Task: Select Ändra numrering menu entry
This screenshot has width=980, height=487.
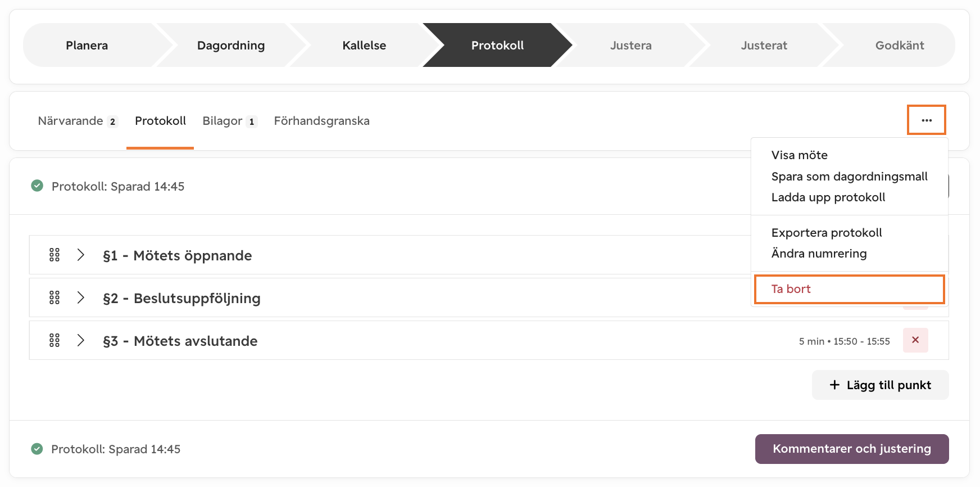Action: tap(819, 254)
